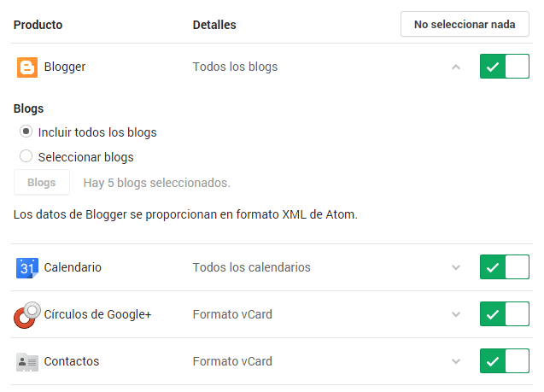
Task: Click the 'Detalles' column header
Action: 214,25
